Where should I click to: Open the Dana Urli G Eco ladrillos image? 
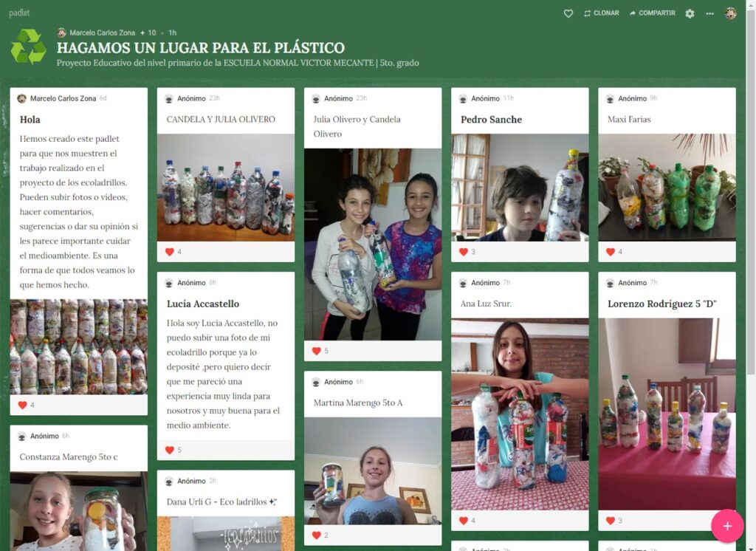[x=226, y=533]
